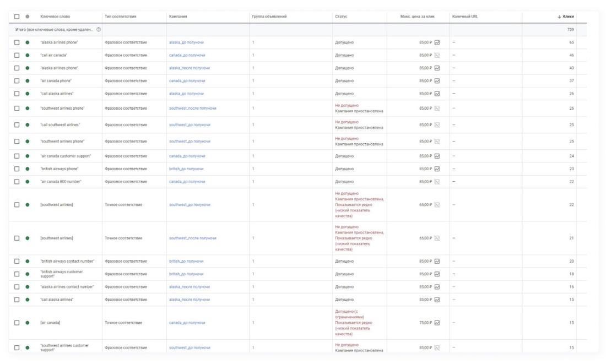Select all keywords with header checkbox
Viewport: 606px width, 364px height.
[17, 17]
